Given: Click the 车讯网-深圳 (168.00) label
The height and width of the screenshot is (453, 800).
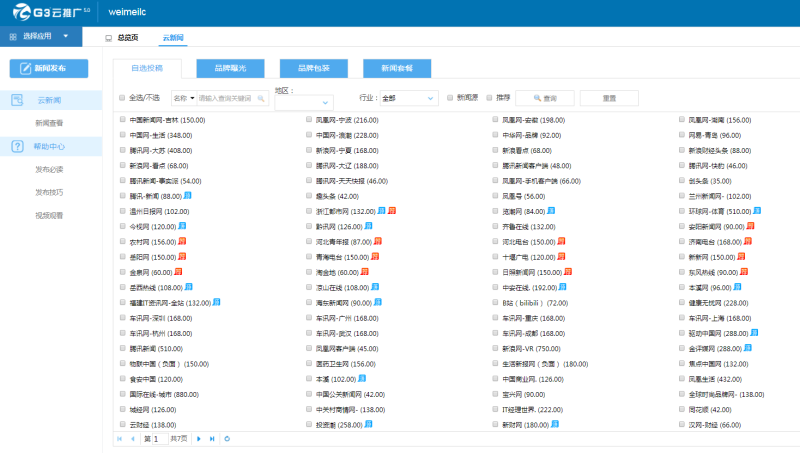Looking at the screenshot, I should point(161,318).
